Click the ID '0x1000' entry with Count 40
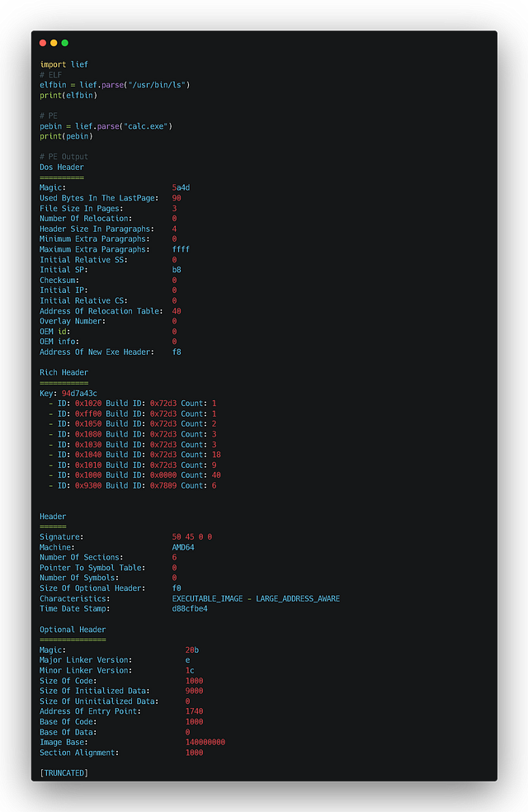 [x=134, y=474]
